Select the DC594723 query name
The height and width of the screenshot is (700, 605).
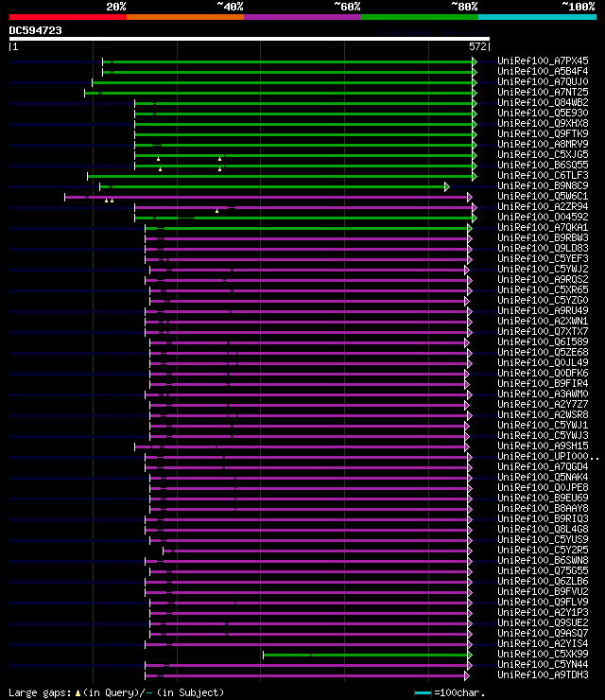click(35, 30)
